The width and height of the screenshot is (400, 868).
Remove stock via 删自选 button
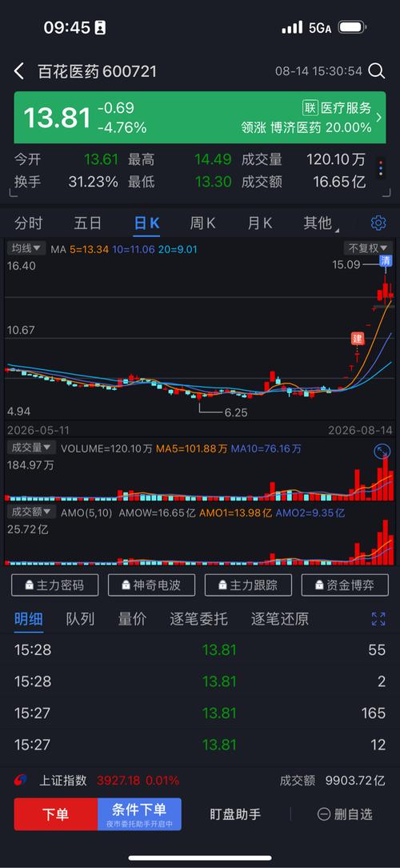pos(346,814)
